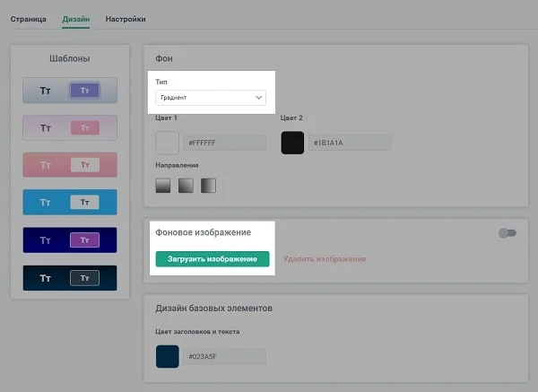This screenshot has width=538, height=392.
Task: Select the vertical gradient direction icon
Action: tap(163, 186)
